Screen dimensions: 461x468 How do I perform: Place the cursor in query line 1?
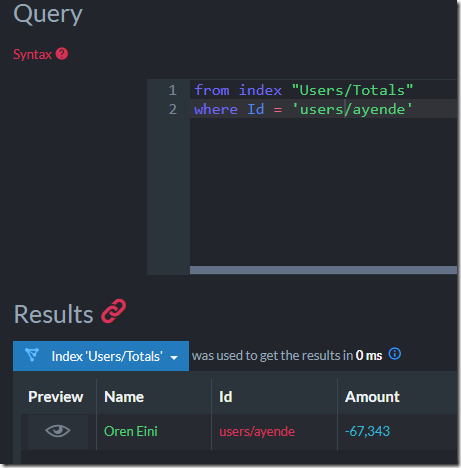click(323, 90)
